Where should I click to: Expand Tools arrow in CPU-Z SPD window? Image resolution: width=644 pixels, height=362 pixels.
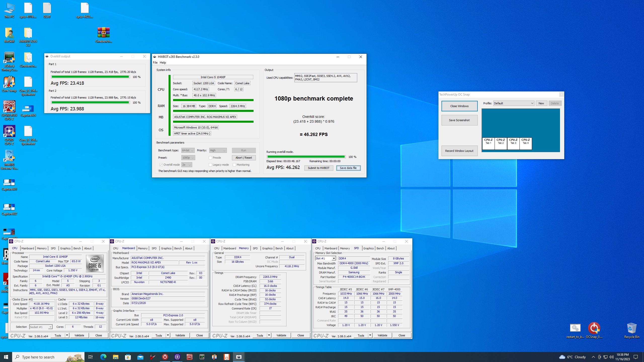(x=370, y=335)
